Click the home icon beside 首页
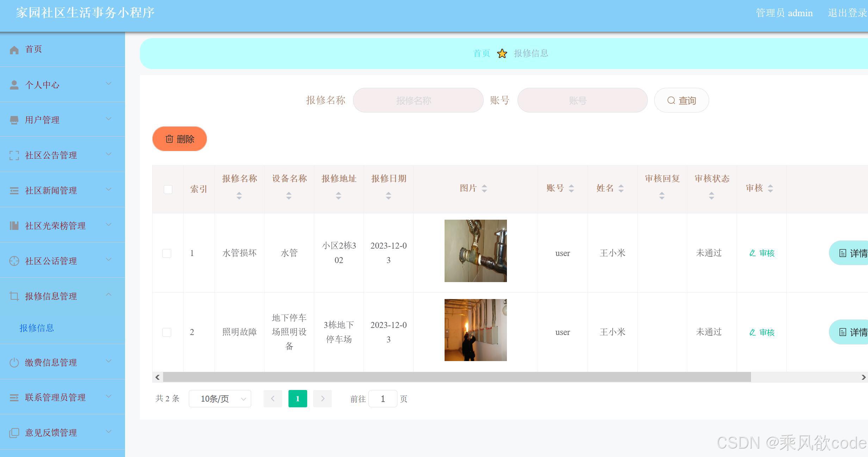This screenshot has height=457, width=868. coord(14,49)
